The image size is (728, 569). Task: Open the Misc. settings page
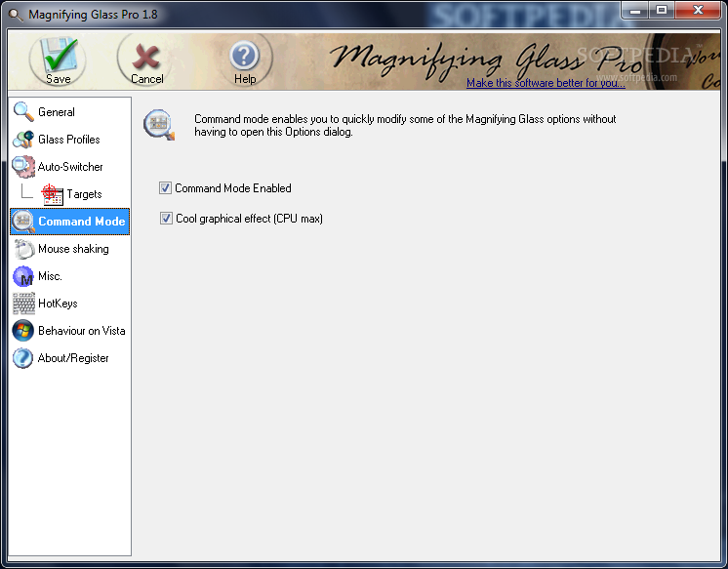tap(69, 276)
